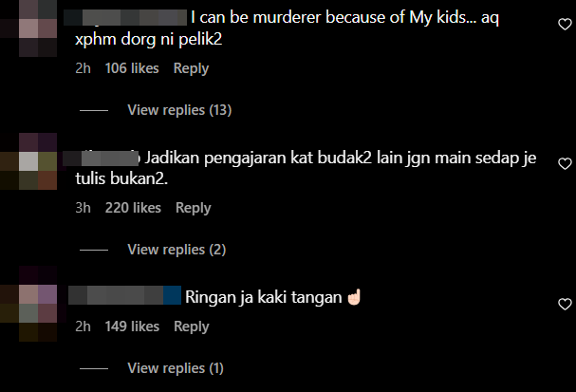This screenshot has height=392, width=576.
Task: Open second commenter's profile picture
Action: pos(38,161)
